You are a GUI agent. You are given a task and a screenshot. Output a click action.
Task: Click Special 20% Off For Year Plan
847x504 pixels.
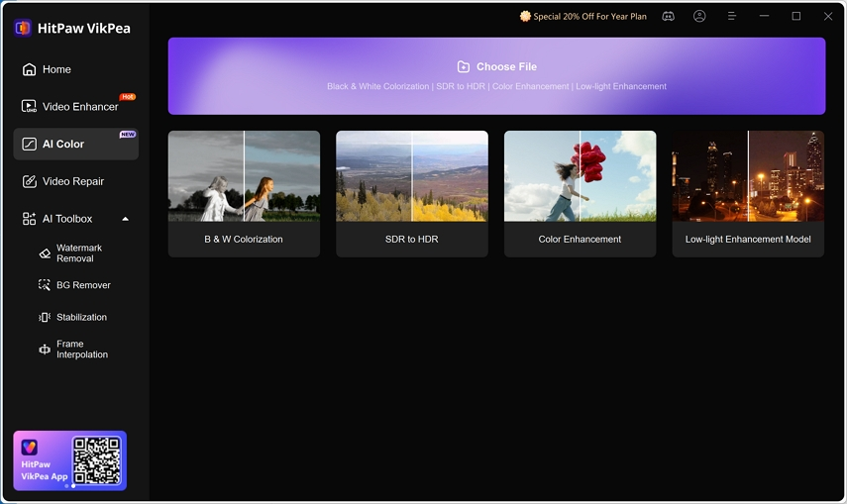coord(589,16)
